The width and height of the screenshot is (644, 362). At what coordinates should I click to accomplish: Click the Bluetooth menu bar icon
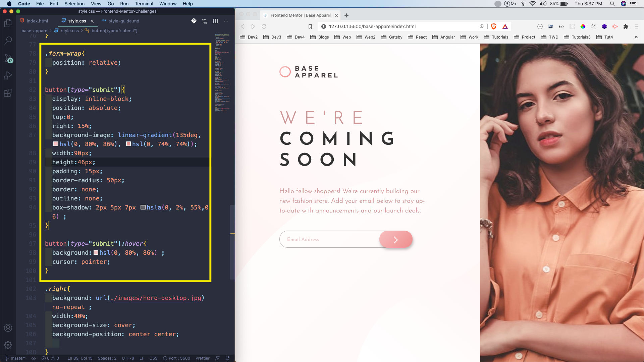coord(523,4)
